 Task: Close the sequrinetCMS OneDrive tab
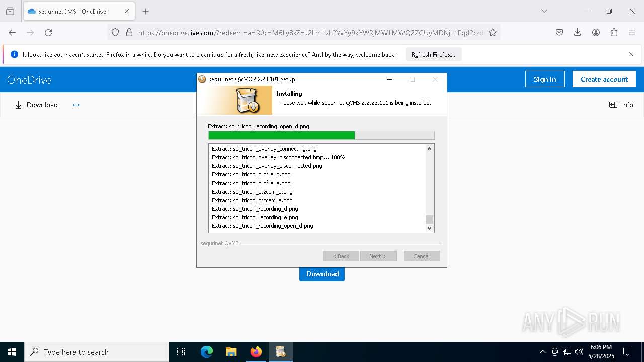point(127,11)
